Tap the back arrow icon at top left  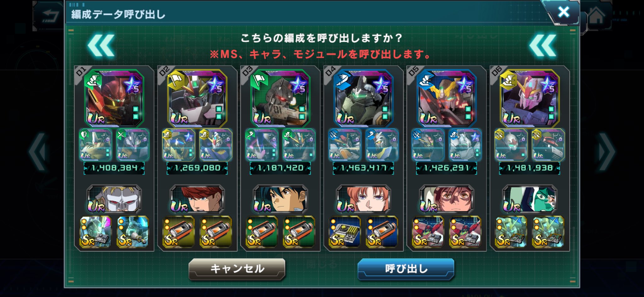(x=50, y=16)
